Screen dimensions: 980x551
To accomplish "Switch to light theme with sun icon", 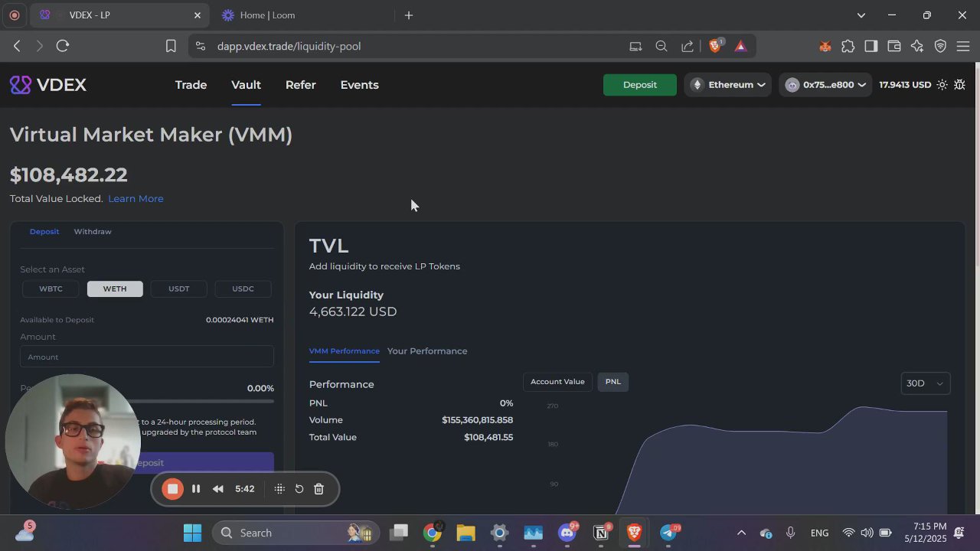I will [942, 85].
